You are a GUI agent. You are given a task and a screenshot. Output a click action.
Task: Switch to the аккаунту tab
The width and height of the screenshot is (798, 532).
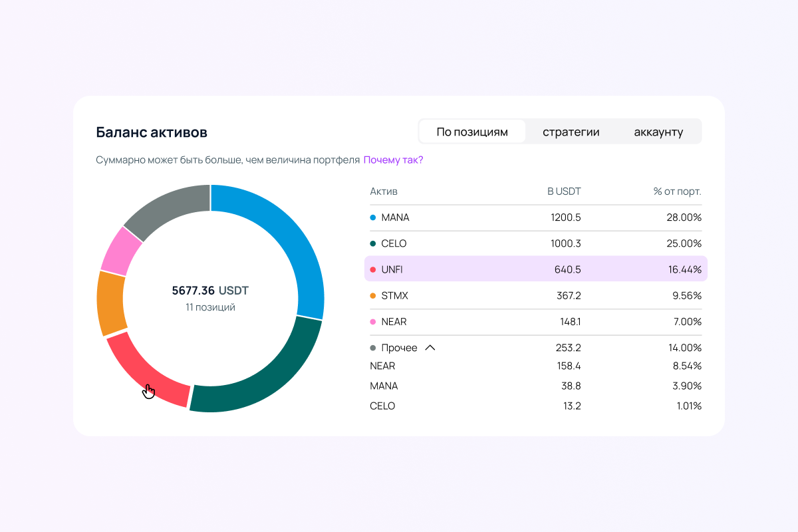(x=658, y=132)
